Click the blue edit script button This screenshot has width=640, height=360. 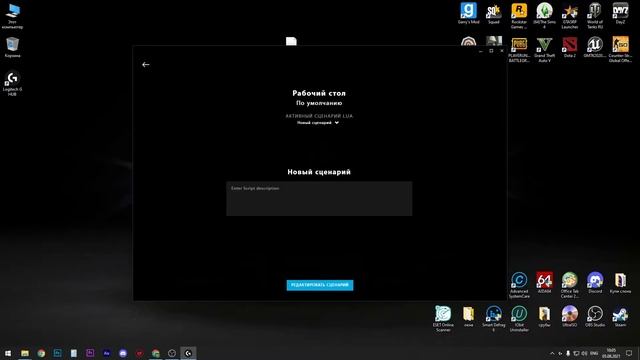click(320, 285)
